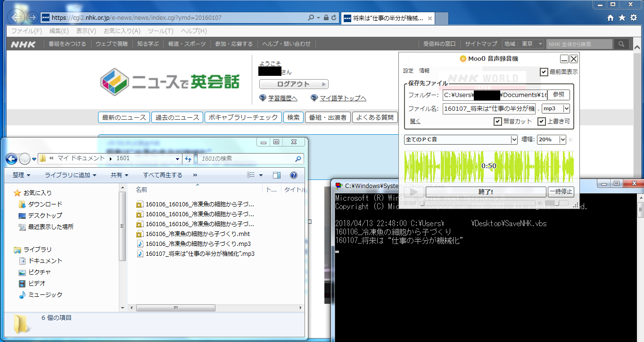This screenshot has width=644, height=342.
Task: Open ライブラリに追加 dropdown
Action: click(70, 175)
